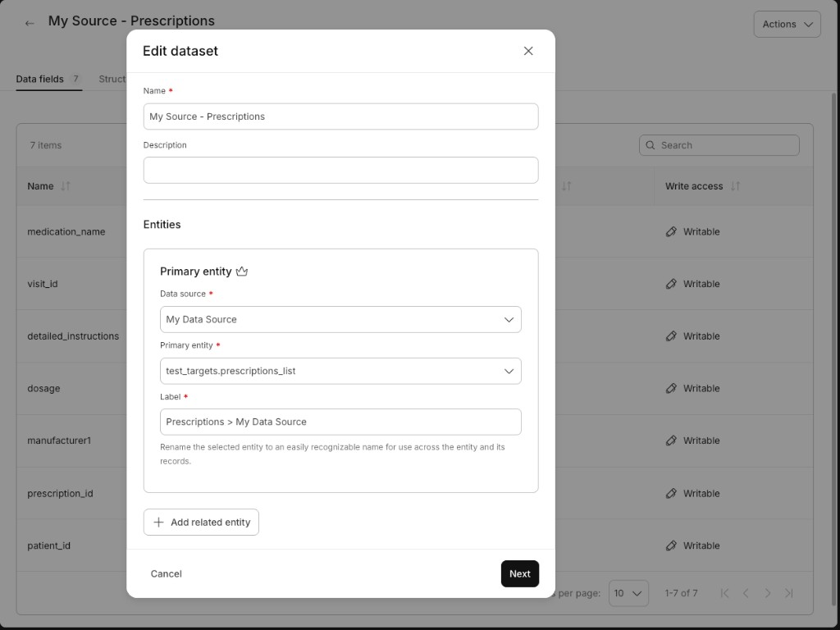The width and height of the screenshot is (840, 630).
Task: Open rows per page dropdown
Action: pyautogui.click(x=628, y=593)
